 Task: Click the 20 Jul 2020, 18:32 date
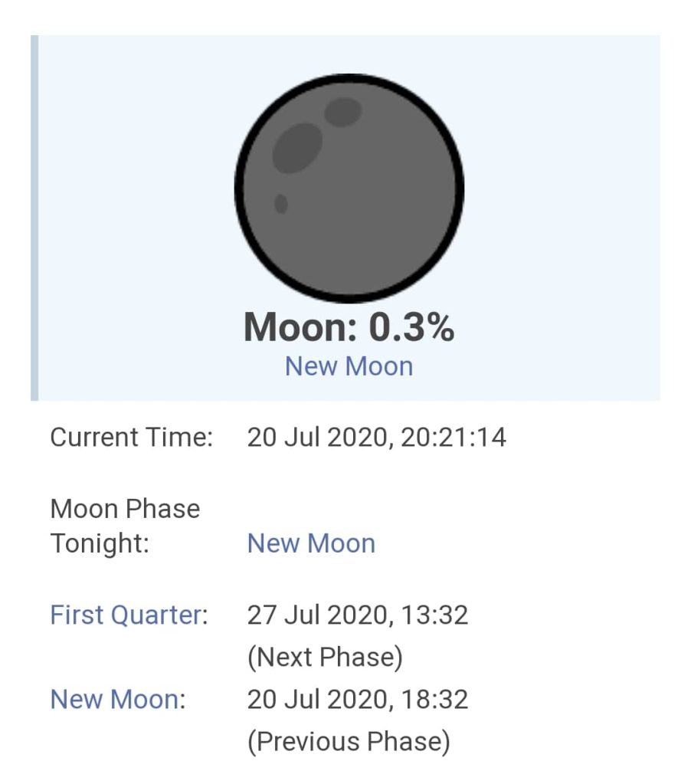(357, 699)
